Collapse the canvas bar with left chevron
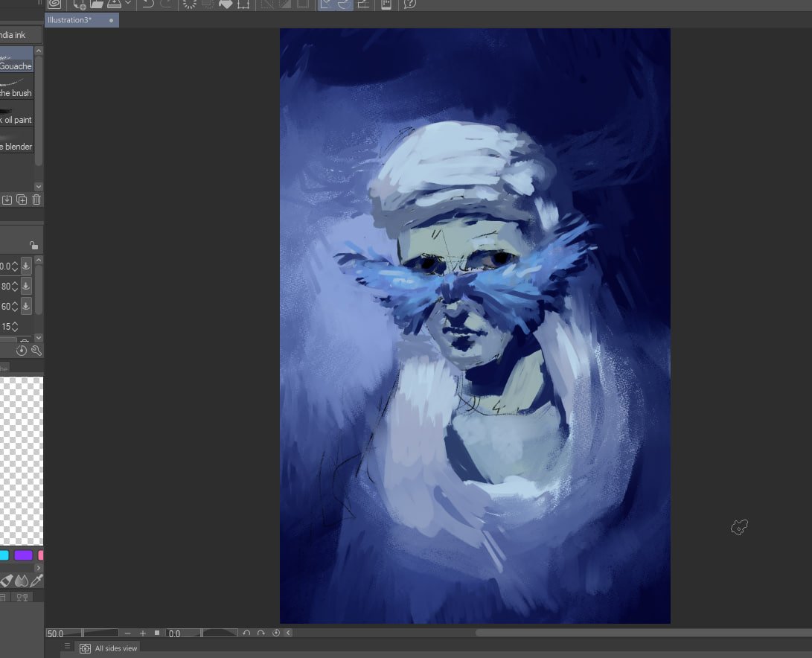Viewport: 812px width, 658px height. [289, 633]
